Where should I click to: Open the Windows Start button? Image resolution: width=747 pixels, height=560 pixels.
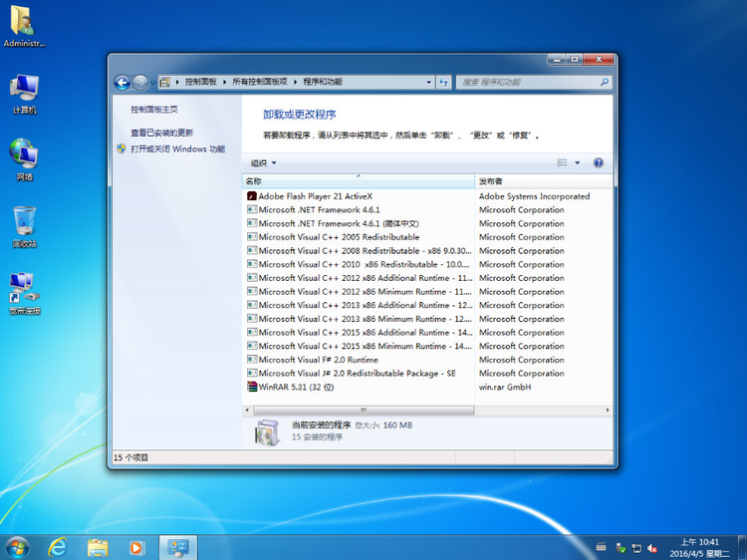[x=17, y=548]
